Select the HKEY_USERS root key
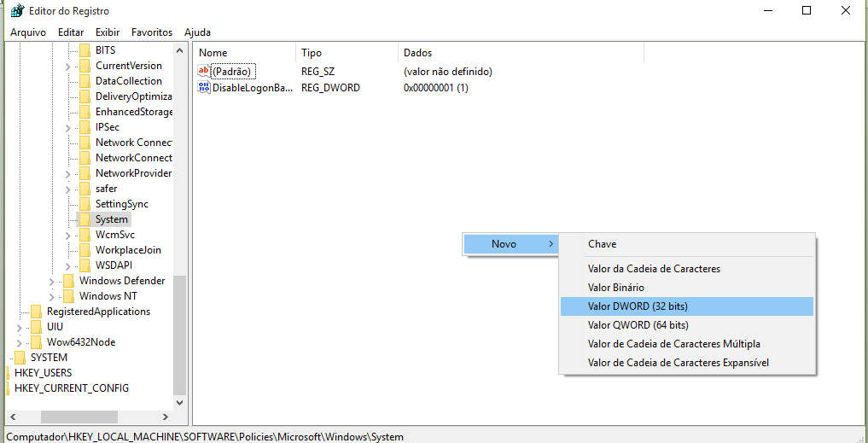The image size is (868, 443). [43, 373]
